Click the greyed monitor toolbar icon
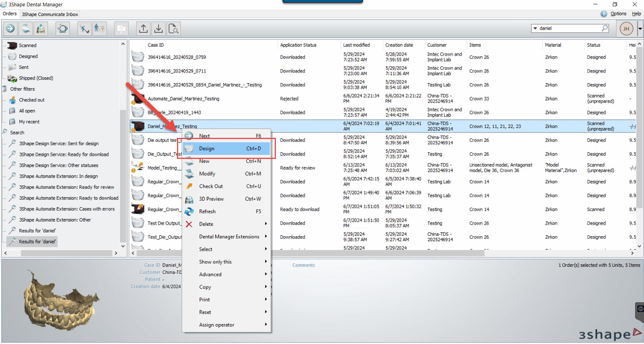The image size is (644, 344). 122,29
